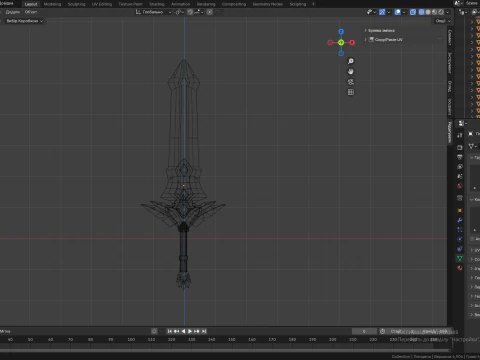Toggle viewport gizmos display

point(382,12)
